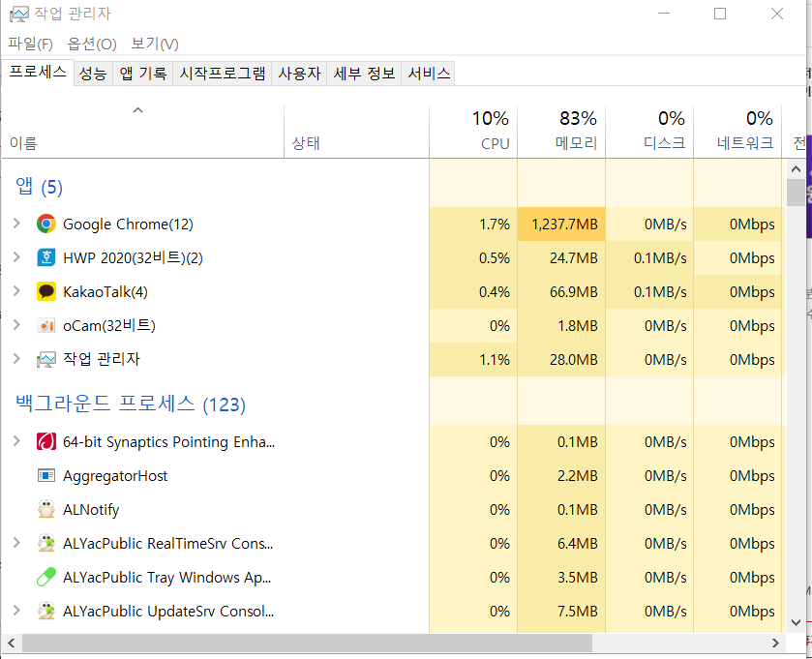Select the 앱 (5) group header
Image resolution: width=812 pixels, height=659 pixels.
point(39,187)
